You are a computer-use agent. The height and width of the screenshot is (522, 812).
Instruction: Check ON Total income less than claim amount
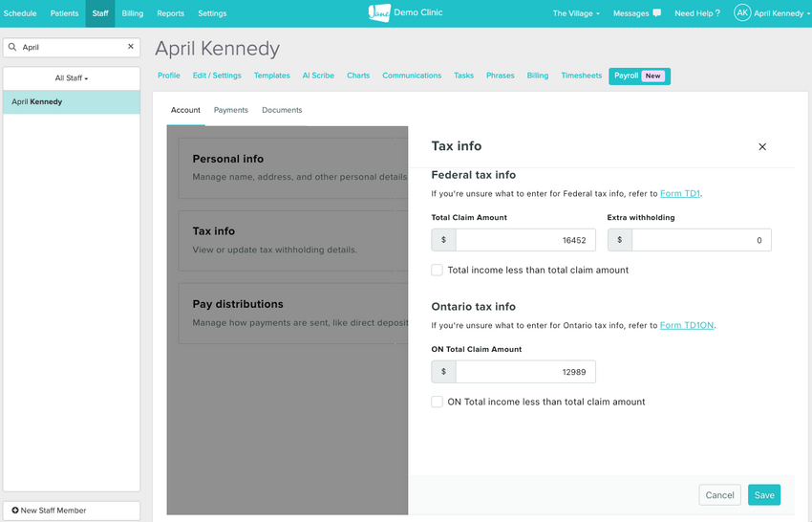click(x=438, y=402)
